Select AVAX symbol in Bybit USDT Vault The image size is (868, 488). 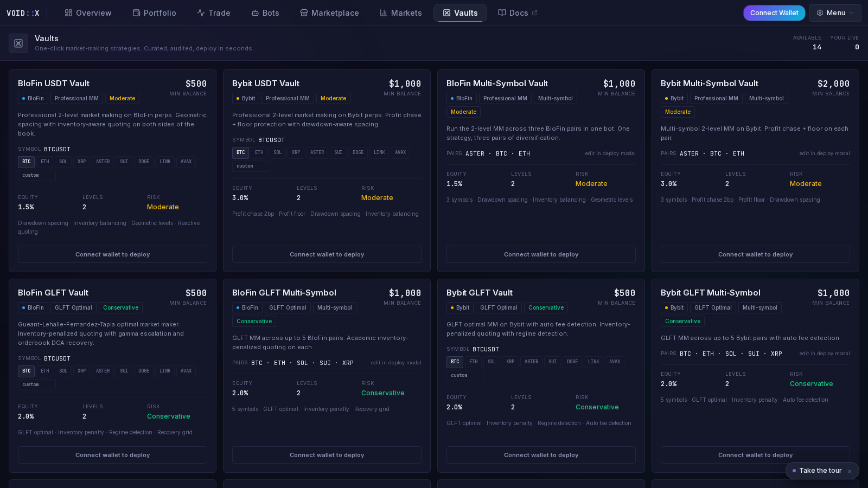pos(400,152)
